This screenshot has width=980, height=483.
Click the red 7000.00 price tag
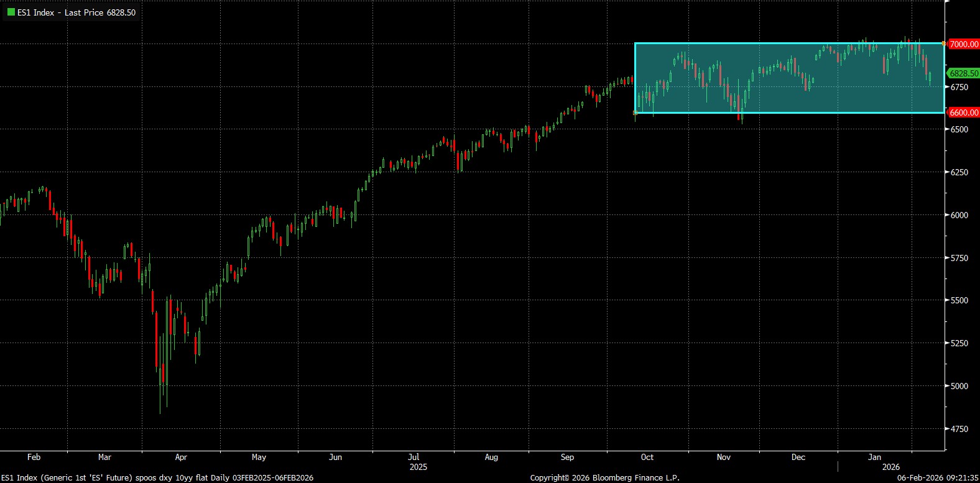[963, 44]
